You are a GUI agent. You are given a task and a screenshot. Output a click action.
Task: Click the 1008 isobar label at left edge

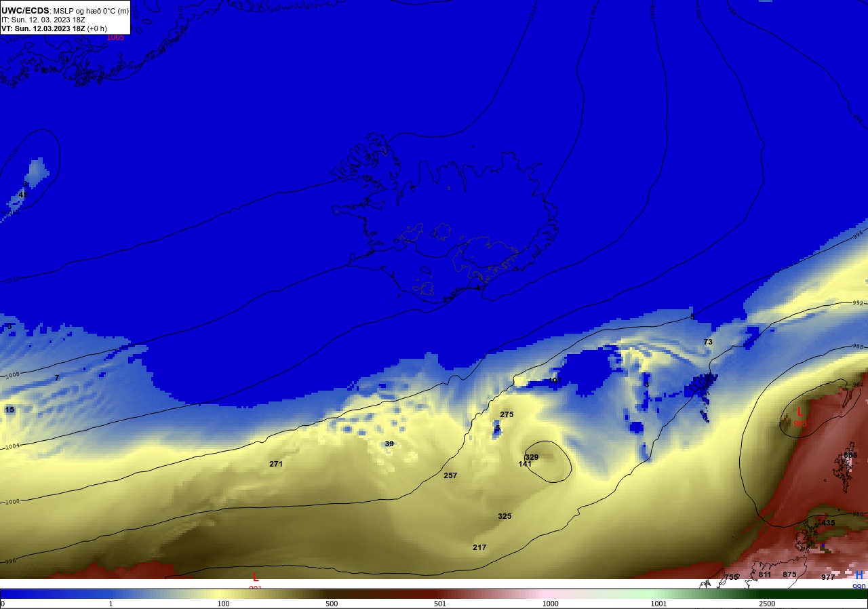tap(12, 375)
